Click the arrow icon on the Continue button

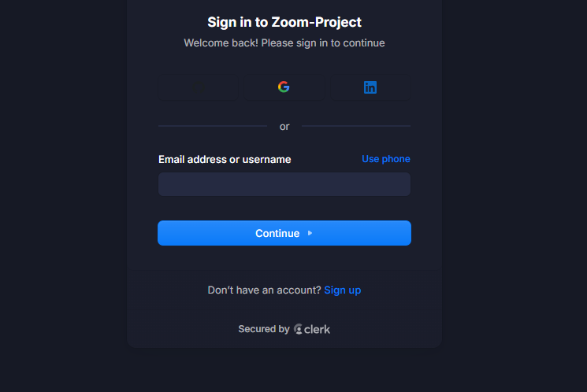(x=310, y=233)
